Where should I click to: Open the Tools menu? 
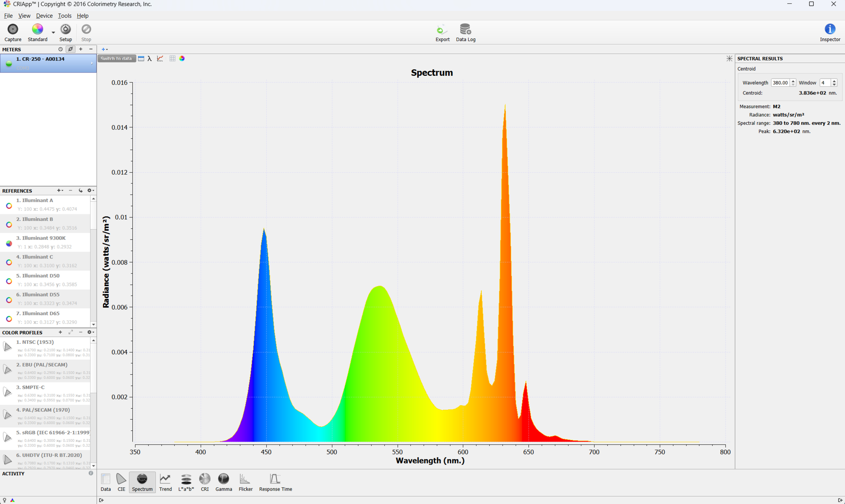(64, 16)
